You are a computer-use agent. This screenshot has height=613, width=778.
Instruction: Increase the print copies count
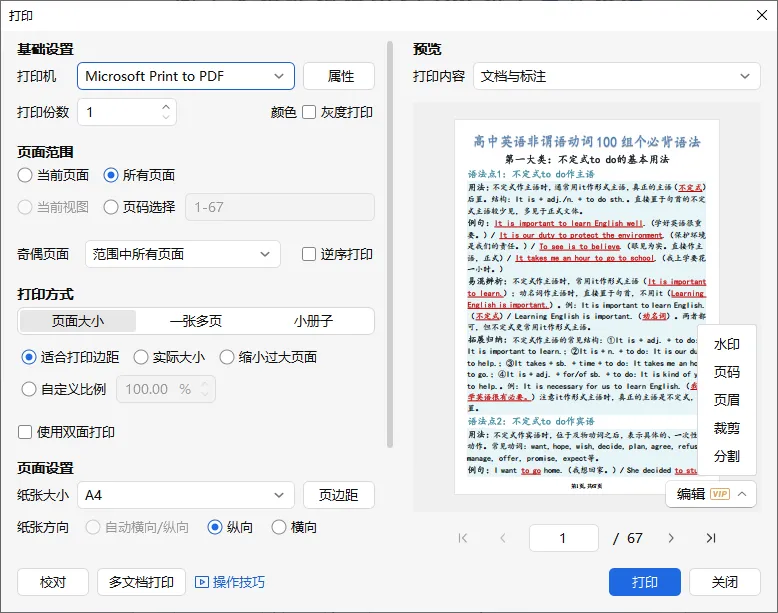click(166, 107)
